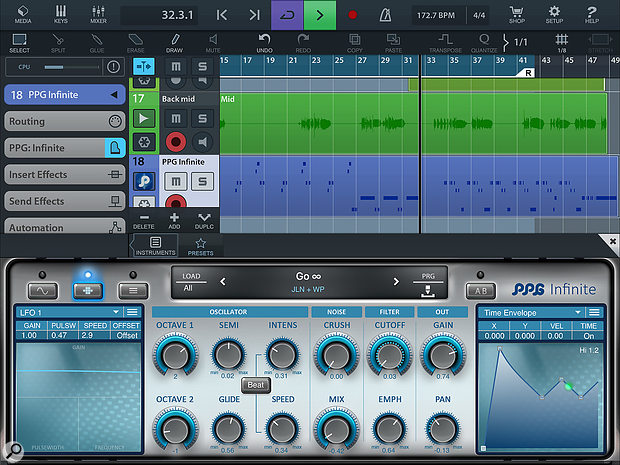
Task: Open the LFO 1 dropdown
Action: pos(69,312)
